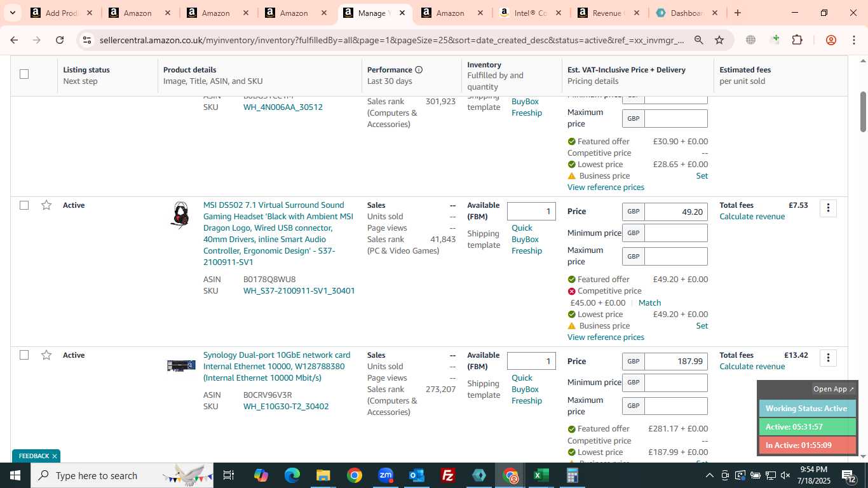868x488 pixels.
Task: Click the page vertical scrollbar thumb
Action: tap(863, 112)
